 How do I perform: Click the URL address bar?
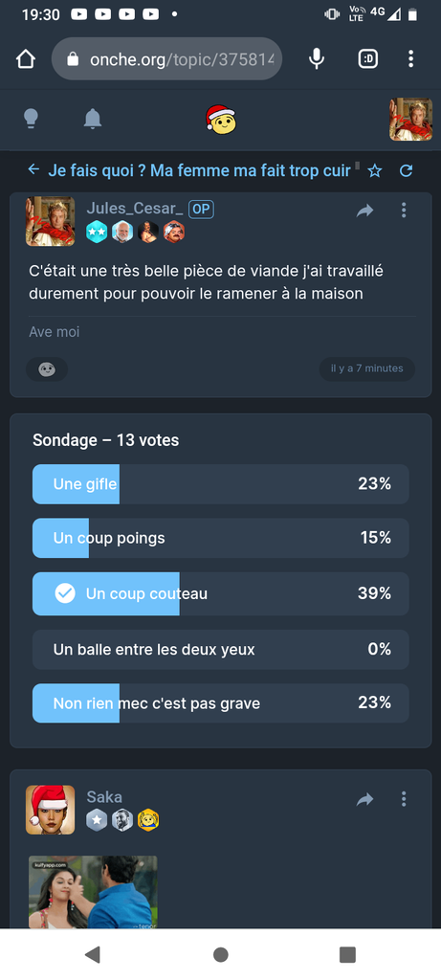[166, 58]
